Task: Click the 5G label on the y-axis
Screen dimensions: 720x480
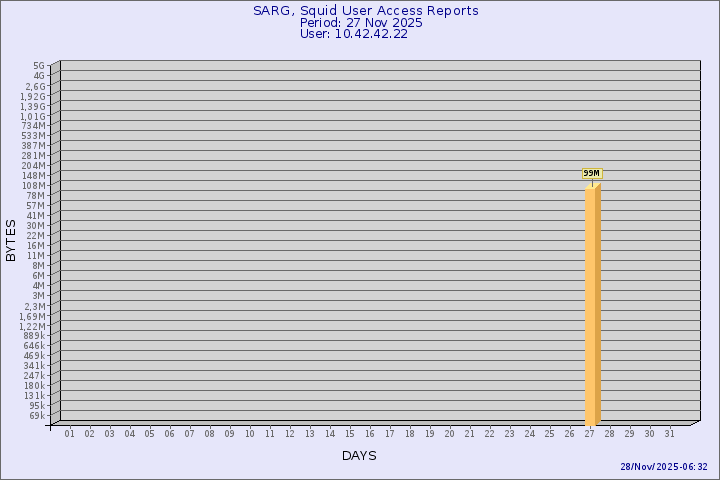Action: [38, 66]
